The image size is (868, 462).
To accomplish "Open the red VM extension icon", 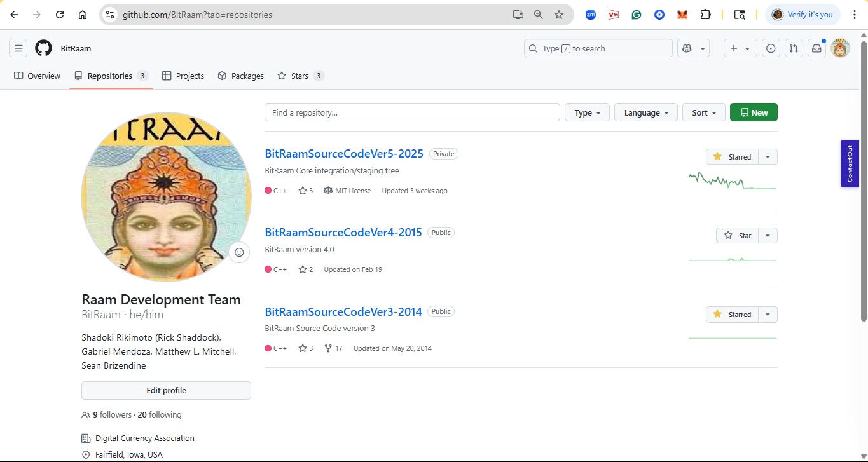I will pos(614,15).
